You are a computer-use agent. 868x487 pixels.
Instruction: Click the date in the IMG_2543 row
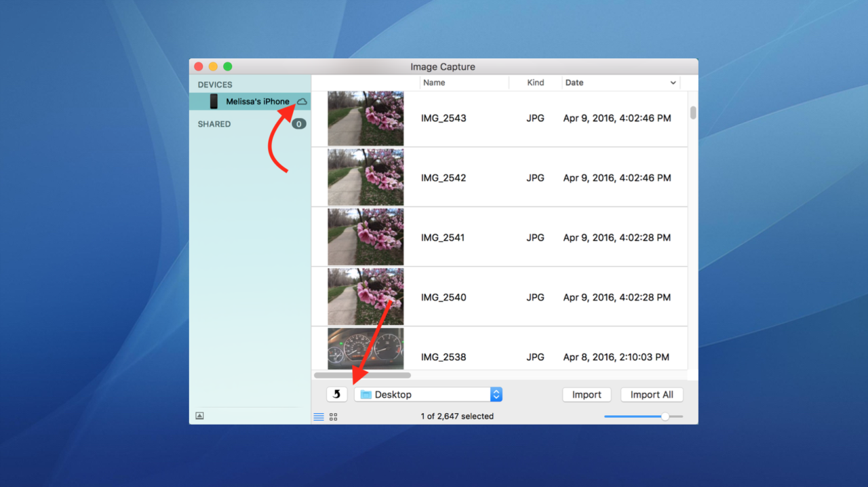pos(617,118)
